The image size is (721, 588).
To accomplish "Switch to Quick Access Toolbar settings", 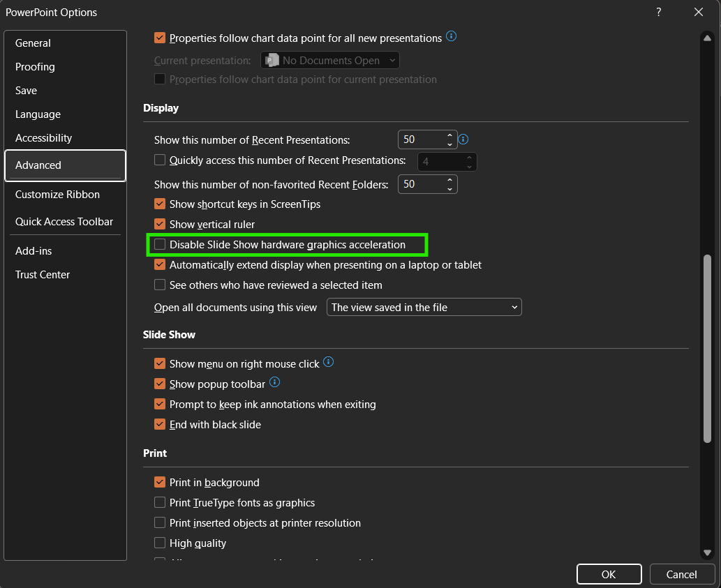I will 66,221.
